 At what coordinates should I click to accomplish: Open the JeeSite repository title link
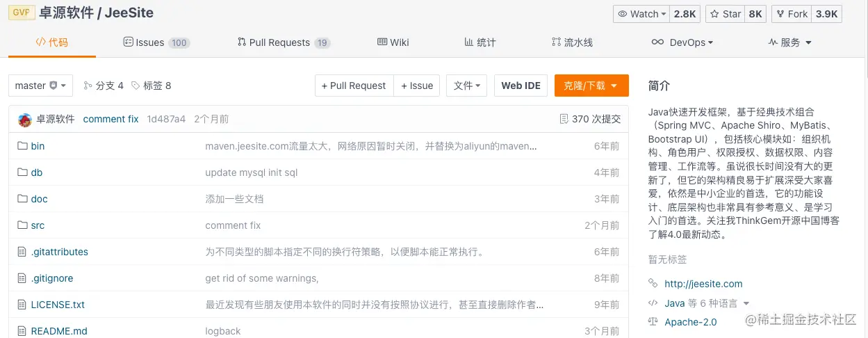tap(129, 13)
